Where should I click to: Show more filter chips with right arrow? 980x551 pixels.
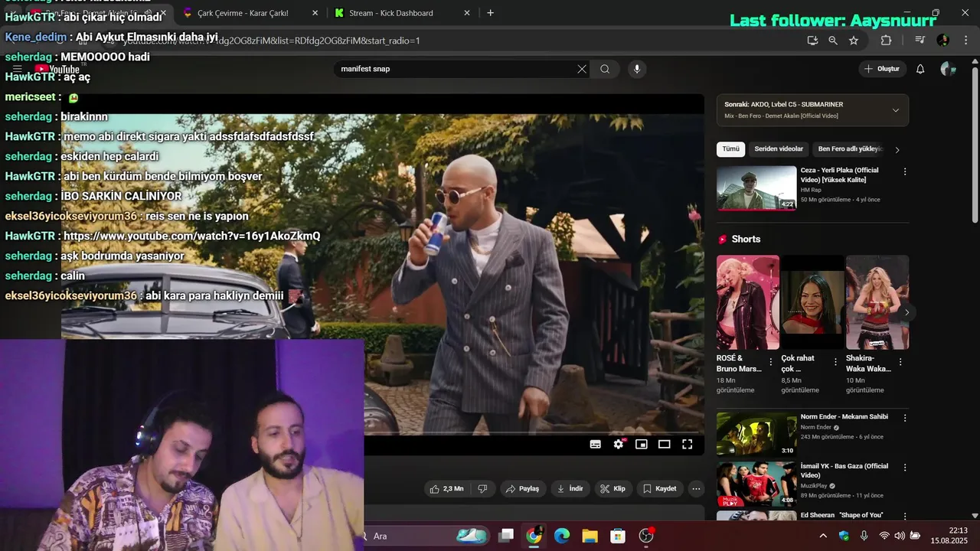click(897, 150)
